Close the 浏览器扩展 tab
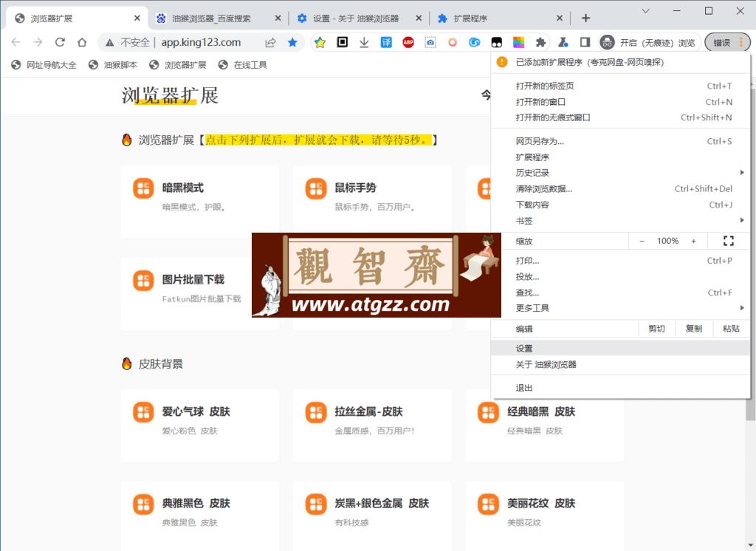This screenshot has width=756, height=551. [137, 18]
